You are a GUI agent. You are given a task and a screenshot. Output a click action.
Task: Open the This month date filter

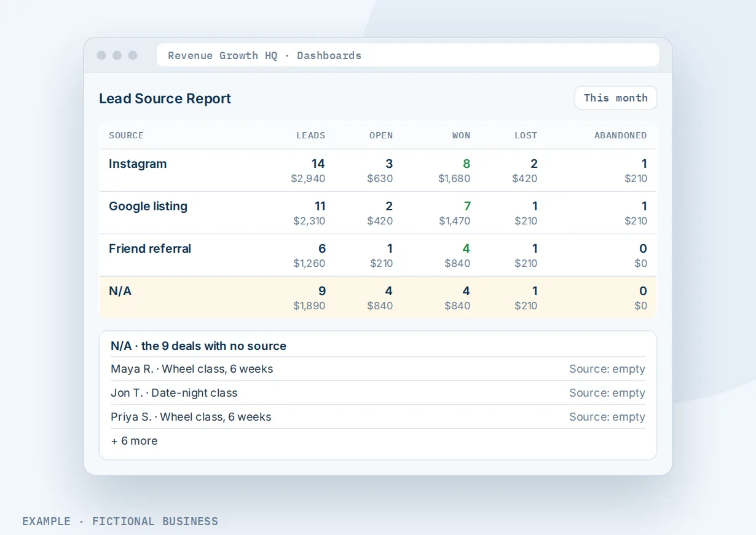(x=615, y=98)
